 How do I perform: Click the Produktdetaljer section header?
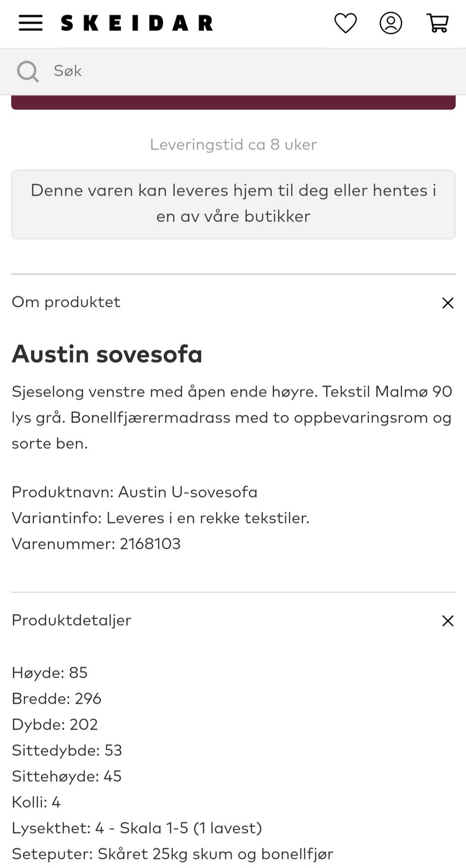pyautogui.click(x=71, y=620)
